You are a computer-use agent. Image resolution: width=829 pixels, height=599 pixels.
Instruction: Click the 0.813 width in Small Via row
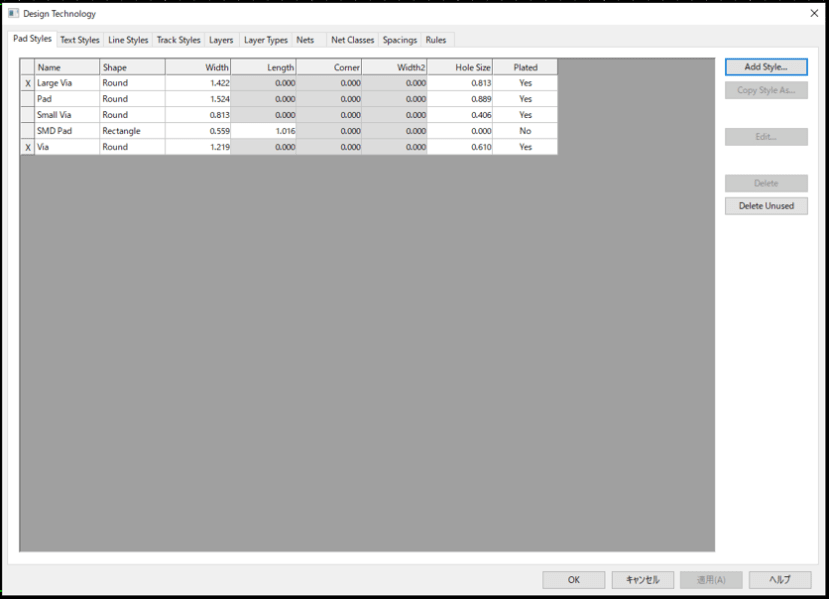198,115
